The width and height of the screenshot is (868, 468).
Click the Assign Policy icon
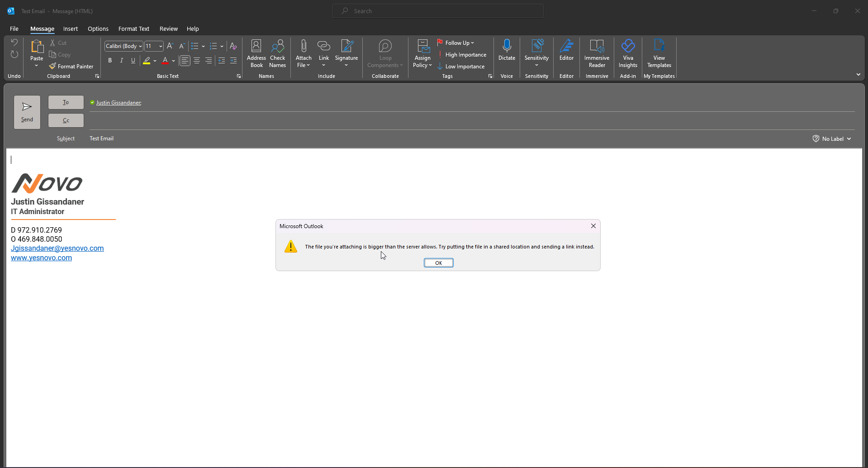pos(422,53)
